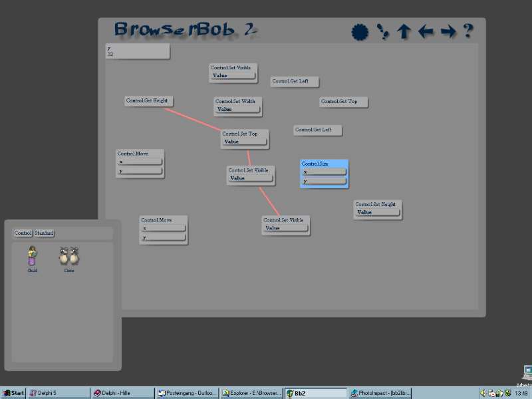Click the speaker volume icon in the tray
The image size is (532, 399).
(x=483, y=394)
